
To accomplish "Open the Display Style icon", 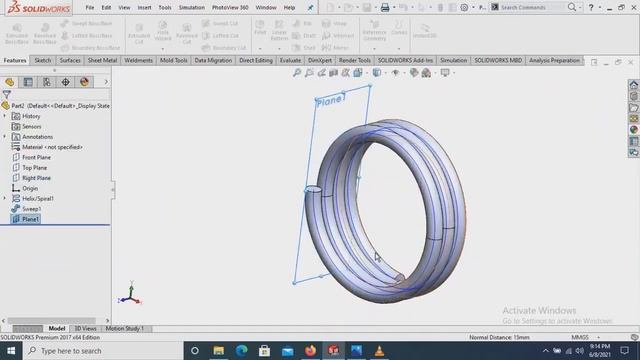I will [x=376, y=73].
